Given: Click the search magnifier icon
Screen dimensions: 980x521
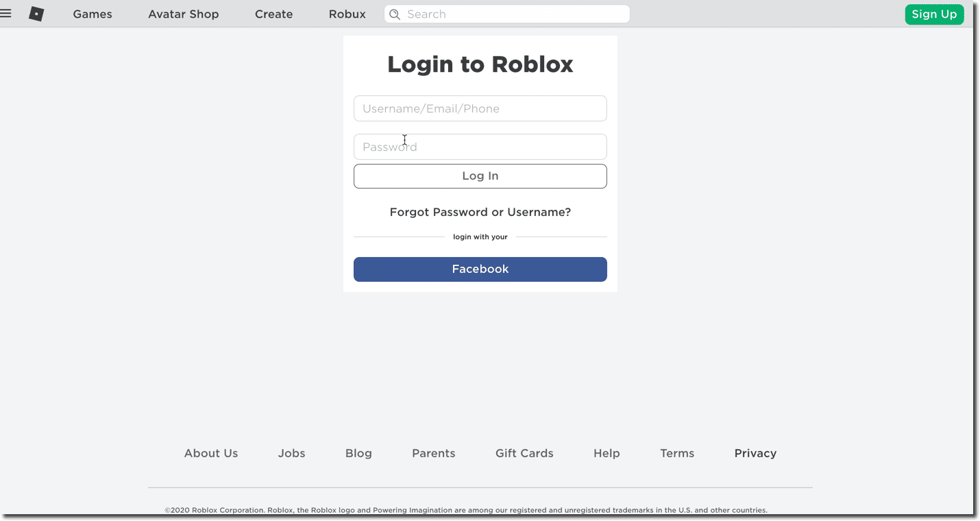Looking at the screenshot, I should (395, 14).
